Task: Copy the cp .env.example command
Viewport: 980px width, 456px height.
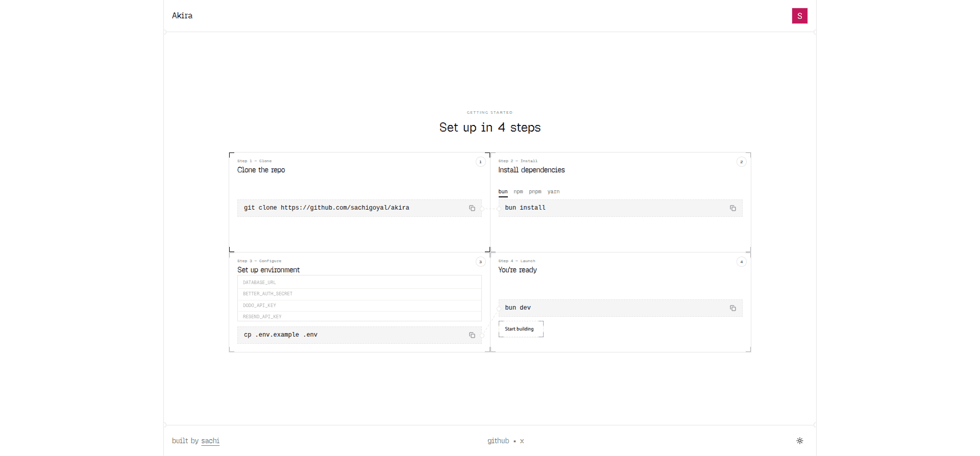Action: click(472, 335)
